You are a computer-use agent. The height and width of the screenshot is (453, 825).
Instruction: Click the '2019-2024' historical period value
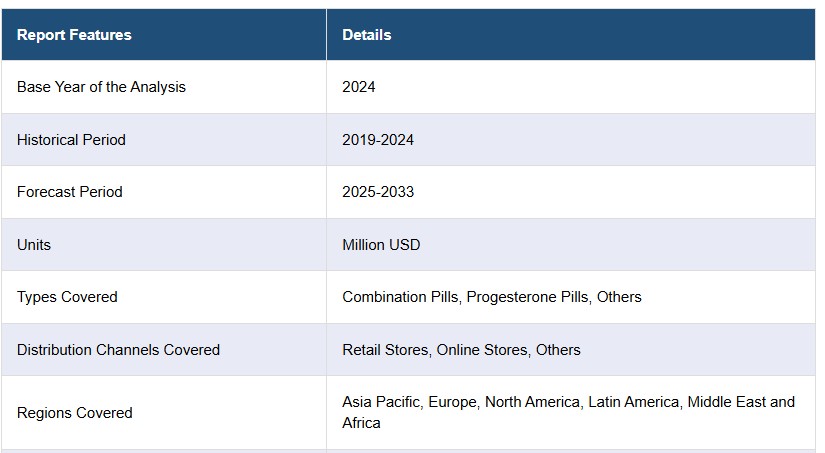378,140
